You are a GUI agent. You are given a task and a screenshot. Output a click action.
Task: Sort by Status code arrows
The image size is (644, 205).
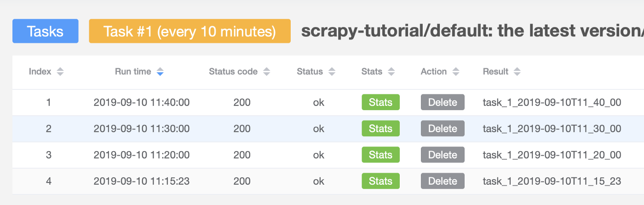(266, 72)
